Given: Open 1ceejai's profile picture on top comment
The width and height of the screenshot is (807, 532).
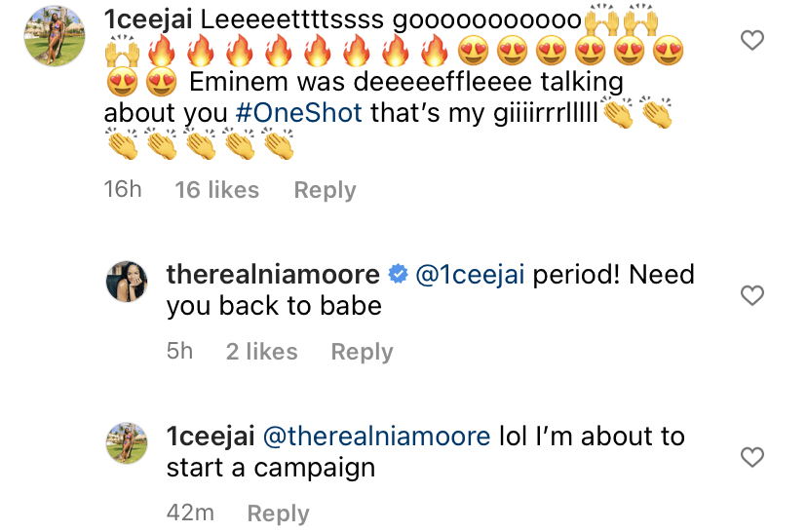Looking at the screenshot, I should [x=55, y=36].
